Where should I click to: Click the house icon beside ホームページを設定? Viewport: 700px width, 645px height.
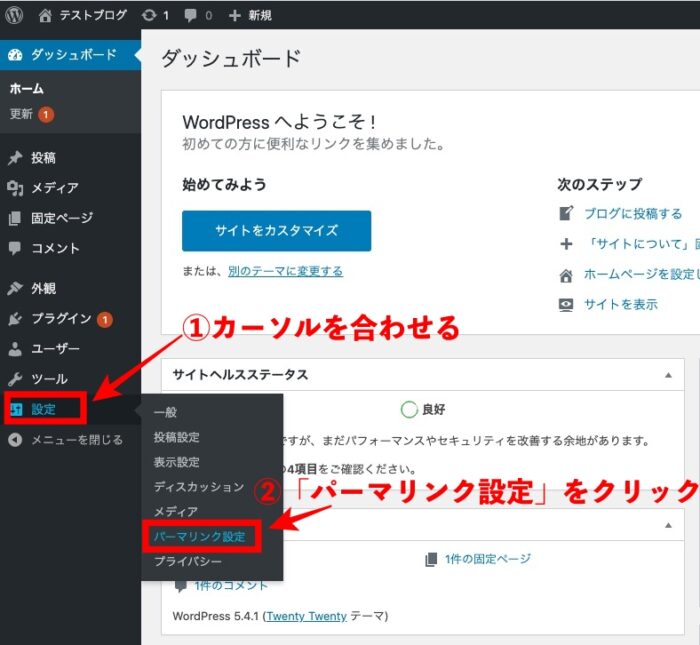pyautogui.click(x=566, y=275)
